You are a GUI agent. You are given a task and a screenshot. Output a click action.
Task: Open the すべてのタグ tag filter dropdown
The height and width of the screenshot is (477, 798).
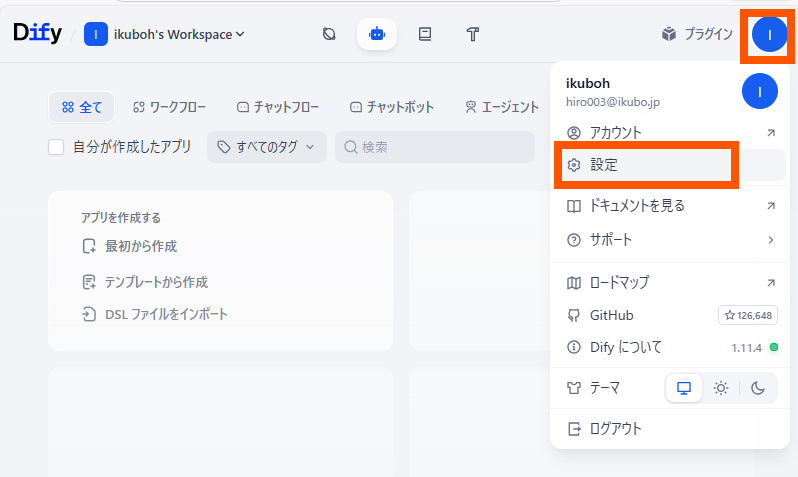266,147
